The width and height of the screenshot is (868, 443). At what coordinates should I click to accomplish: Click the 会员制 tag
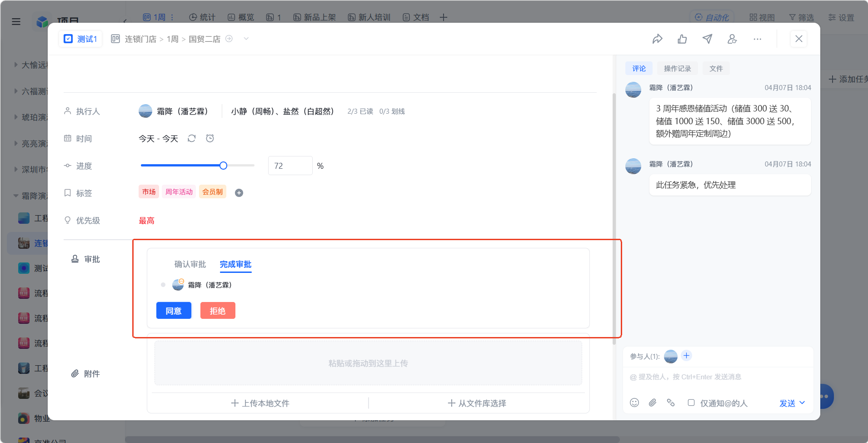point(212,192)
